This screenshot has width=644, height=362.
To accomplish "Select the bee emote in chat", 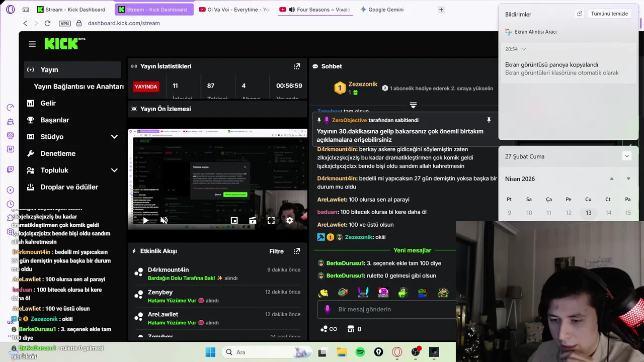I will pos(324,292).
